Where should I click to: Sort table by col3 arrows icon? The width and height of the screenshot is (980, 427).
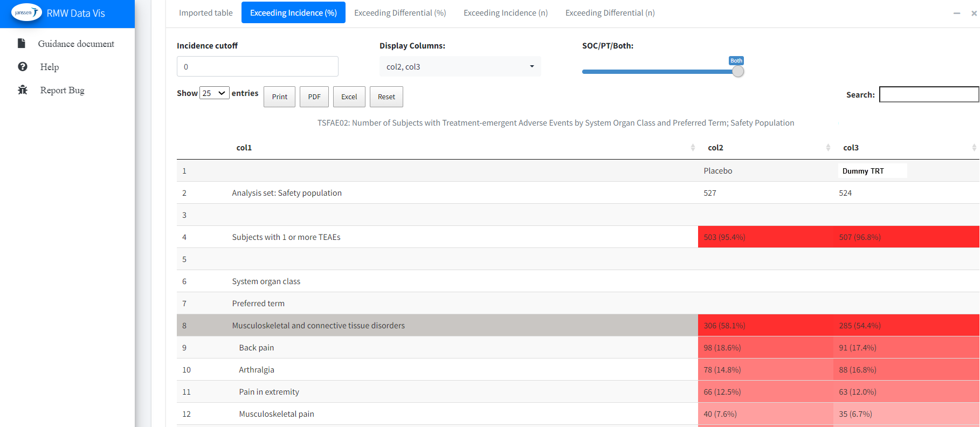coord(974,148)
